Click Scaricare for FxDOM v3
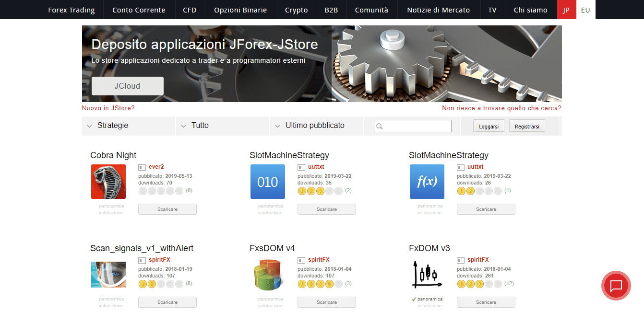The height and width of the screenshot is (312, 644). click(486, 302)
